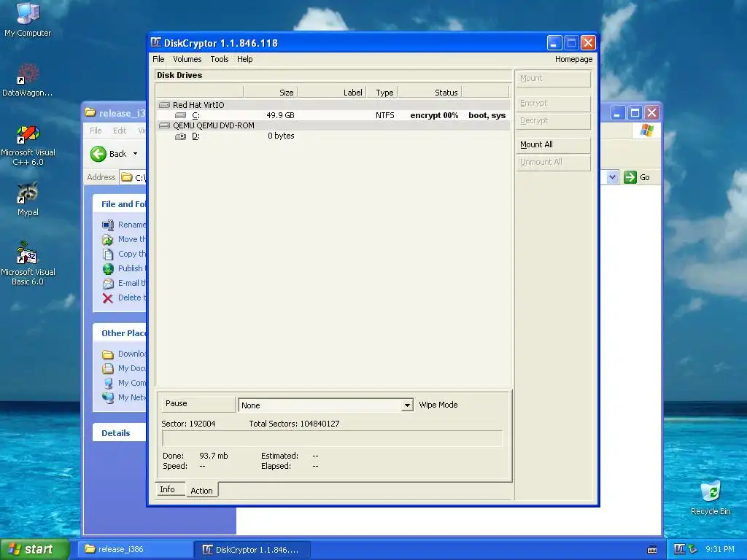Switch to release_i386 taskbar button
Screen dimensions: 747x560
(135, 550)
